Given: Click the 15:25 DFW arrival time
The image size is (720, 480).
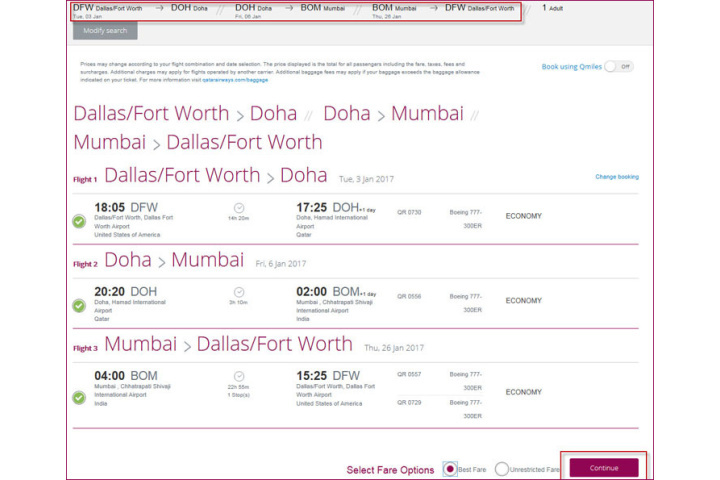Looking at the screenshot, I should click(x=328, y=376).
